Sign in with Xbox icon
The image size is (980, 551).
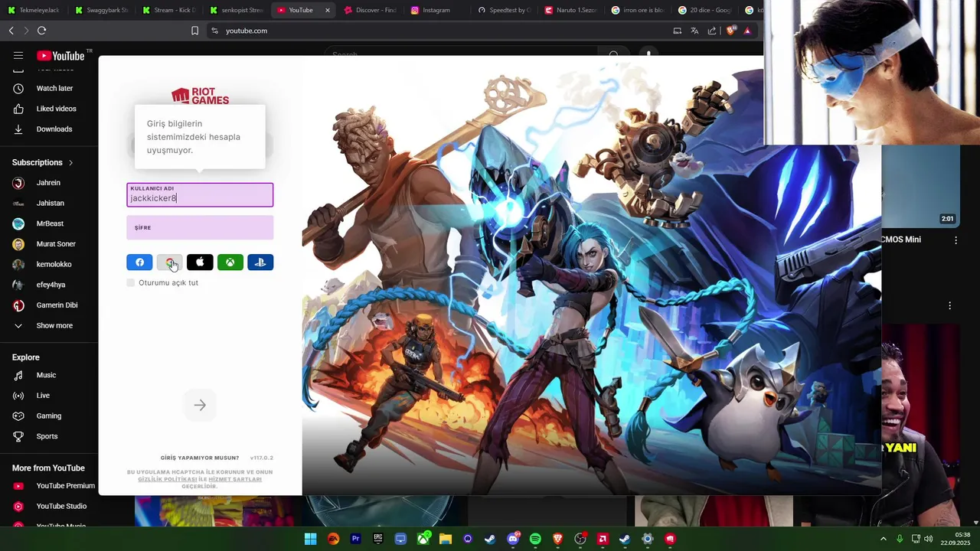point(230,262)
